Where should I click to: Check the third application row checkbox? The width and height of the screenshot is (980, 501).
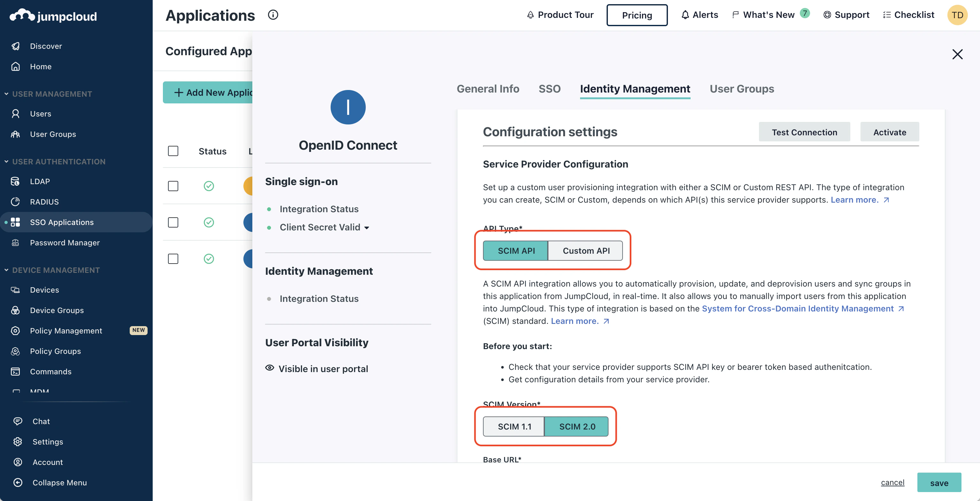tap(173, 259)
